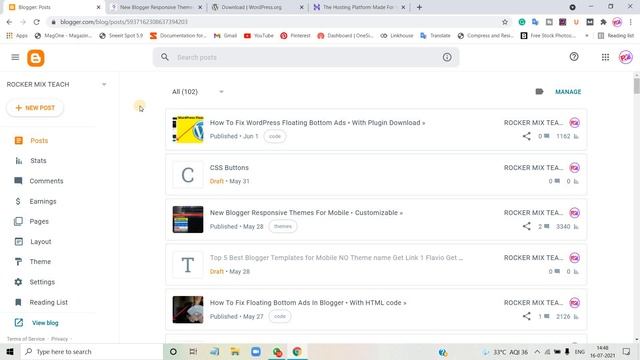The image size is (640, 360).
Task: Open the Google apps grid
Action: tap(605, 57)
